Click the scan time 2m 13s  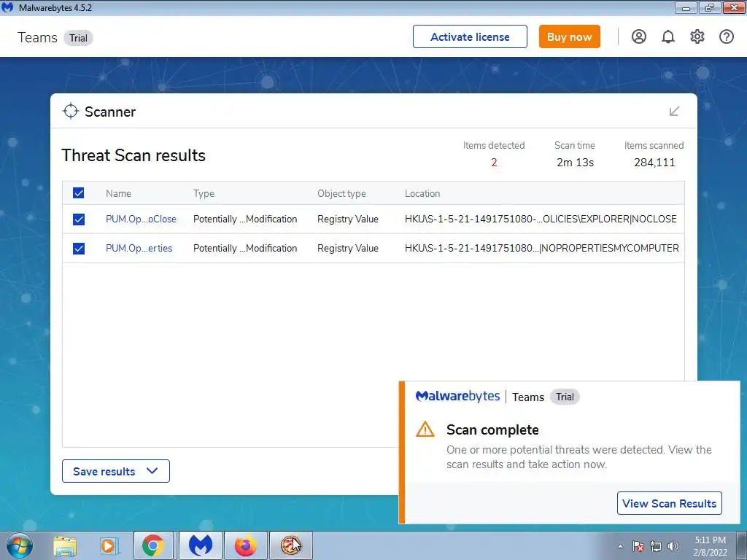coord(575,163)
